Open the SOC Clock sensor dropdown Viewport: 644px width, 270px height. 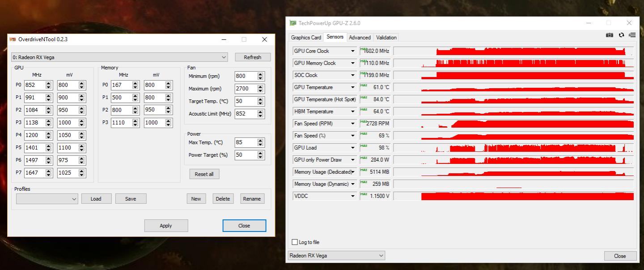tap(352, 75)
